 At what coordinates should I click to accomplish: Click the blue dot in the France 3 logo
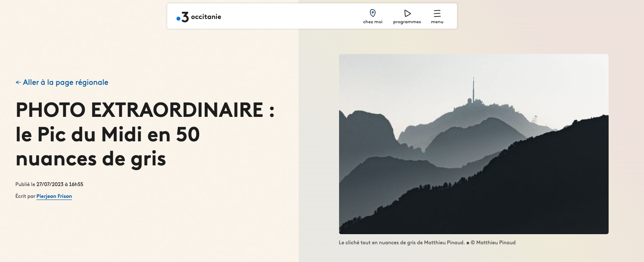[x=178, y=19]
